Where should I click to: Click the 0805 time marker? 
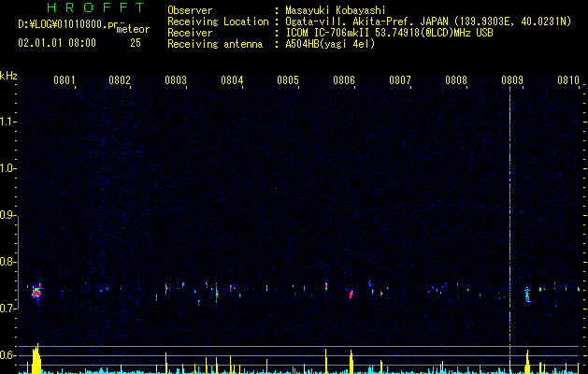coord(288,80)
